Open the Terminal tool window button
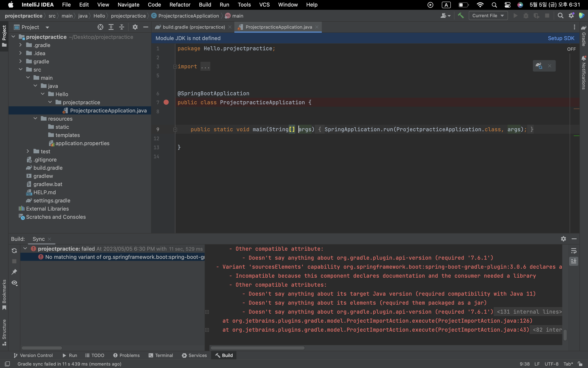 click(x=161, y=355)
